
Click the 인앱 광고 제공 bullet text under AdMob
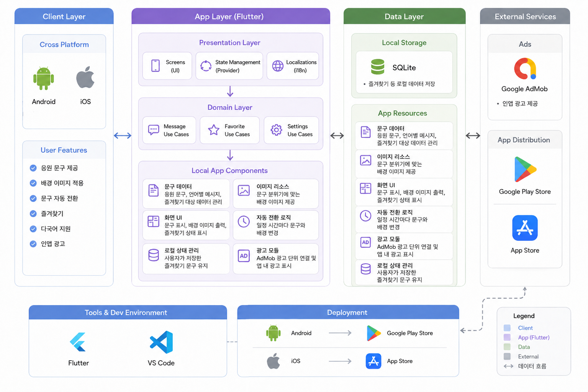tap(520, 103)
